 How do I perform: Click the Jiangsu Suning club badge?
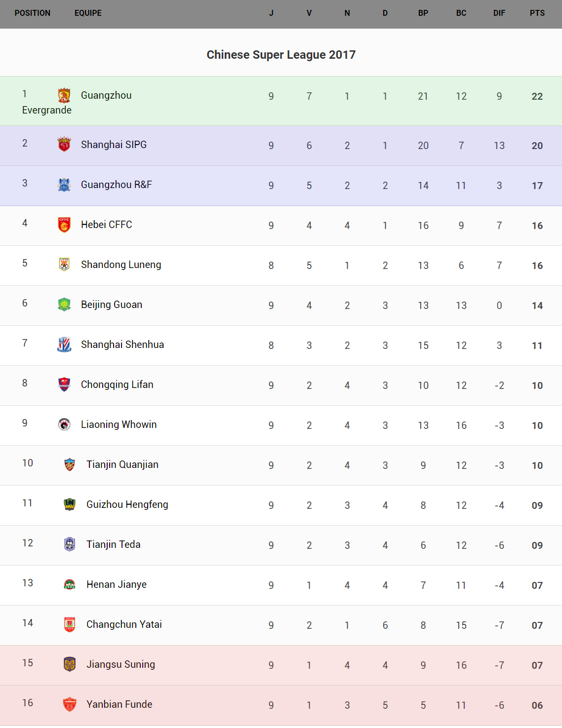[70, 664]
